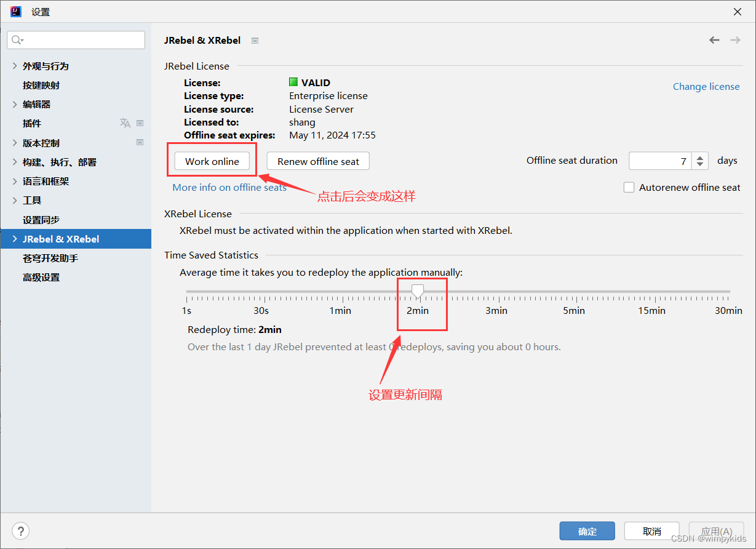Expand the 语言和框架 tree node

15,181
